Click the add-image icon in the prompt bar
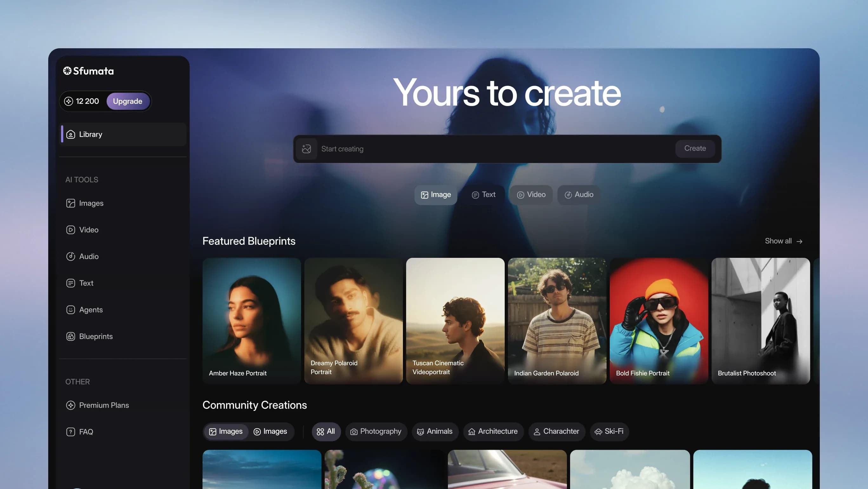868x489 pixels. [x=306, y=149]
